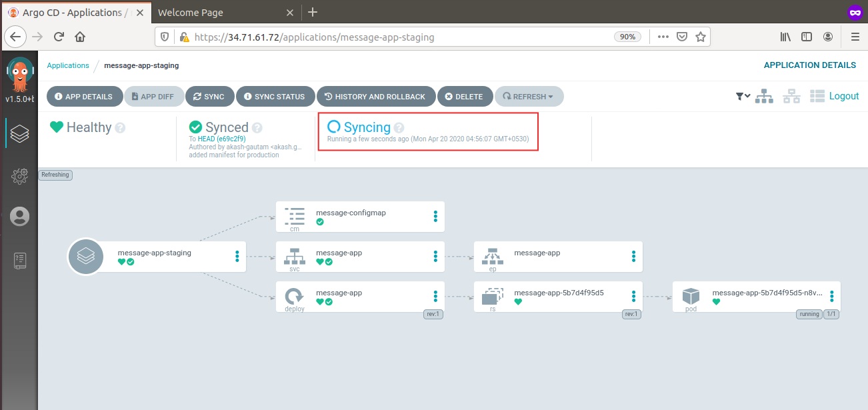Close the Welcome Page tab
This screenshot has height=410, width=868.
[289, 12]
